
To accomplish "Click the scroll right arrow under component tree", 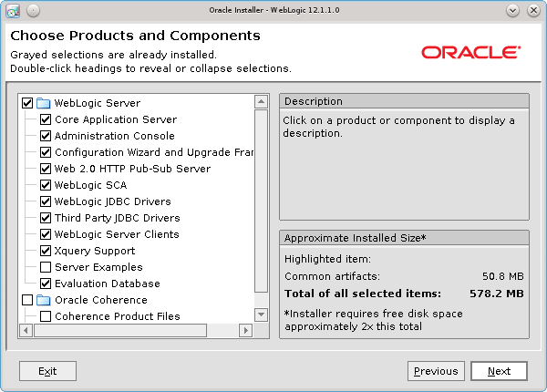I will pos(249,329).
